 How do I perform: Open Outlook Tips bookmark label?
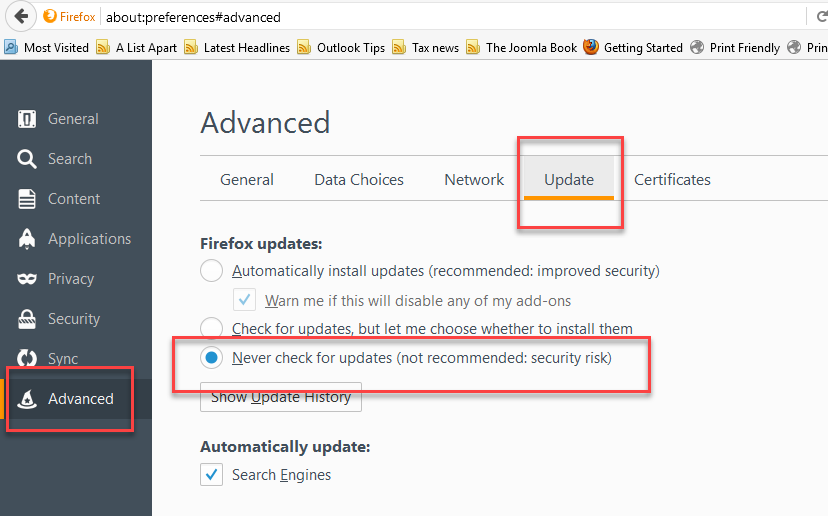[x=351, y=48]
